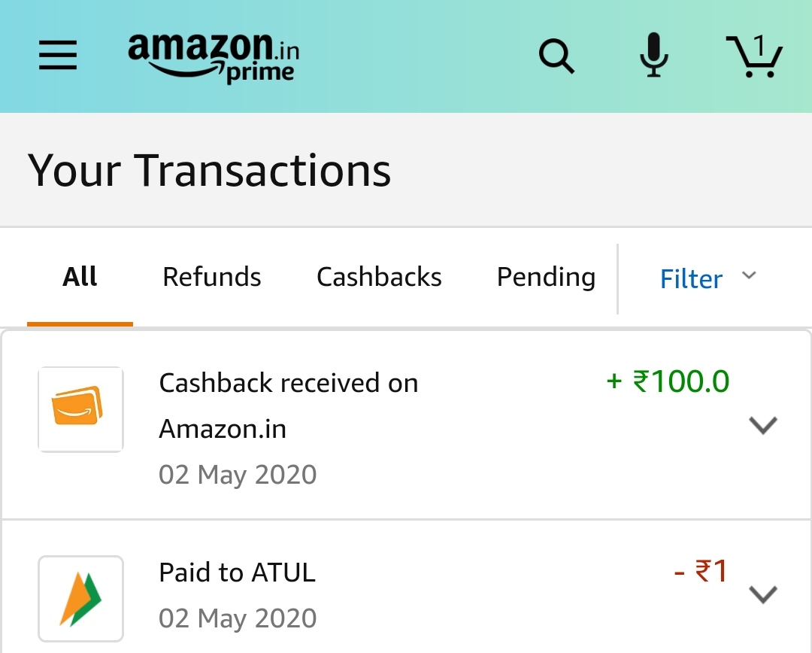Open the search magnifier icon
Viewport: 812px width, 653px height.
556,56
